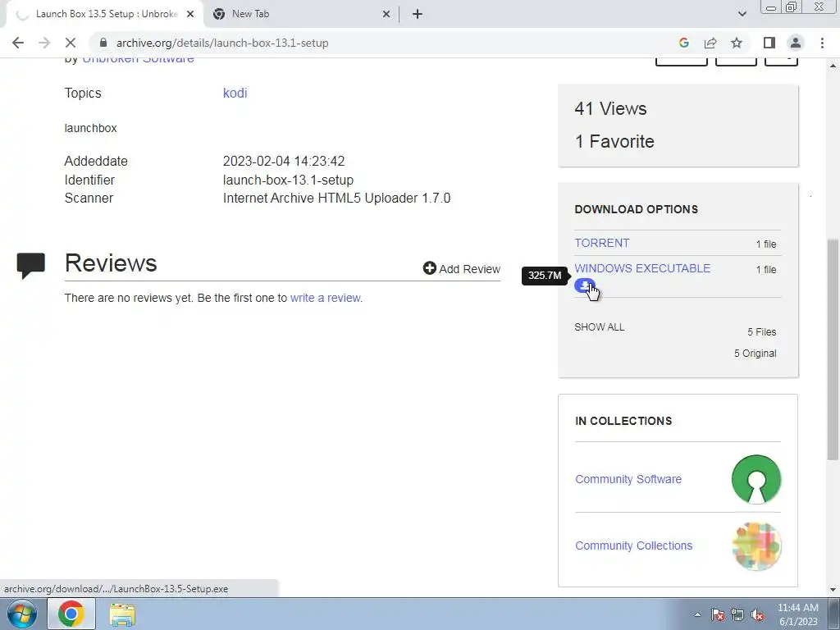Open the Chrome three-dot menu

tap(822, 43)
